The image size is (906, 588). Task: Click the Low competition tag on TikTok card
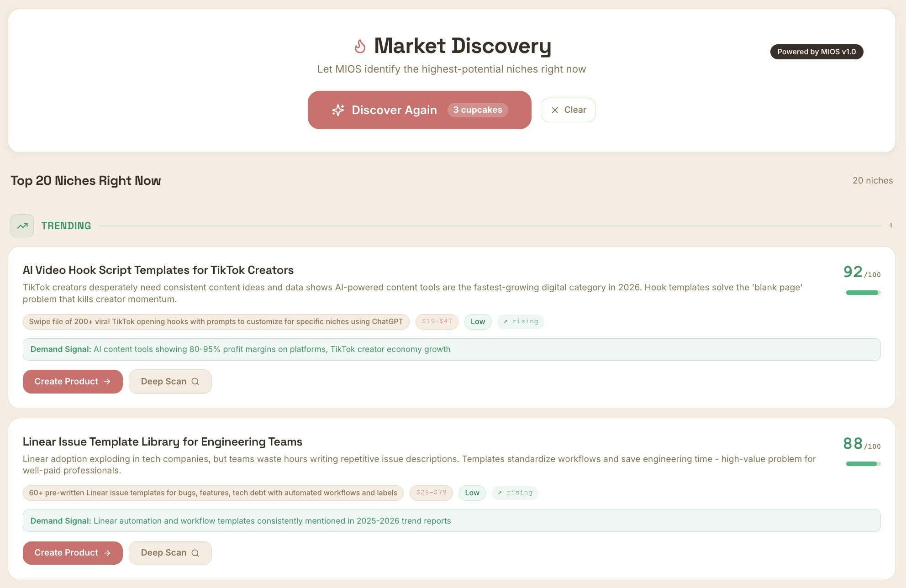tap(478, 321)
